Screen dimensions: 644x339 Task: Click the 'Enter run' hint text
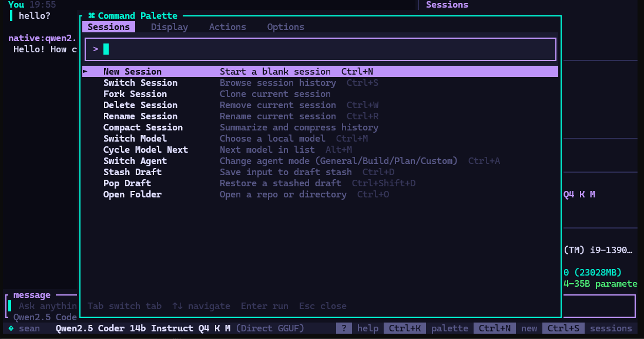pos(264,306)
